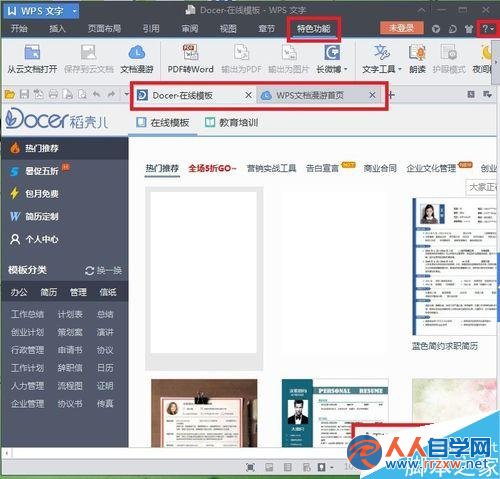Click the undo arrow in quick toolbar
Viewport: 500px width, 479px height.
tap(97, 95)
